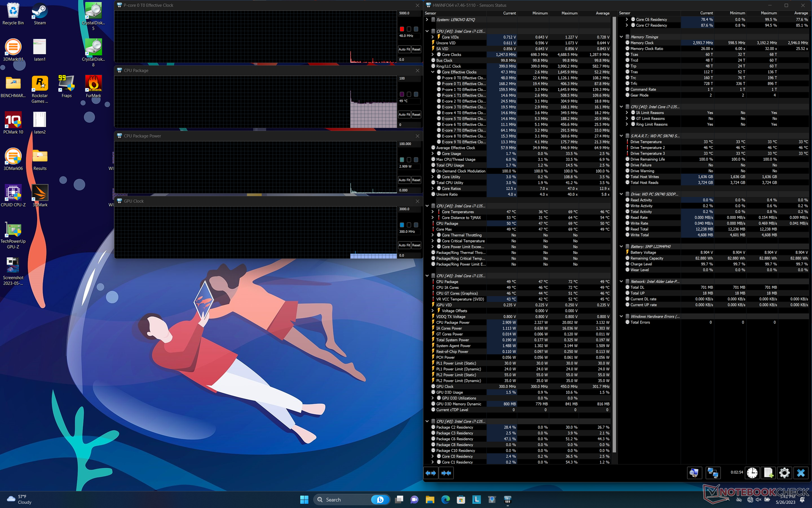Expand the Core Temperatures row
The height and width of the screenshot is (508, 812).
pos(433,212)
